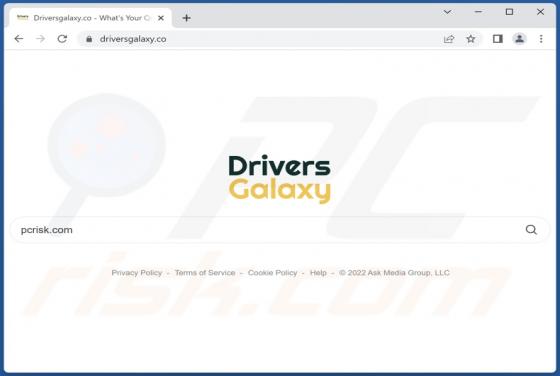Bookmark this page with the star

pos(471,39)
